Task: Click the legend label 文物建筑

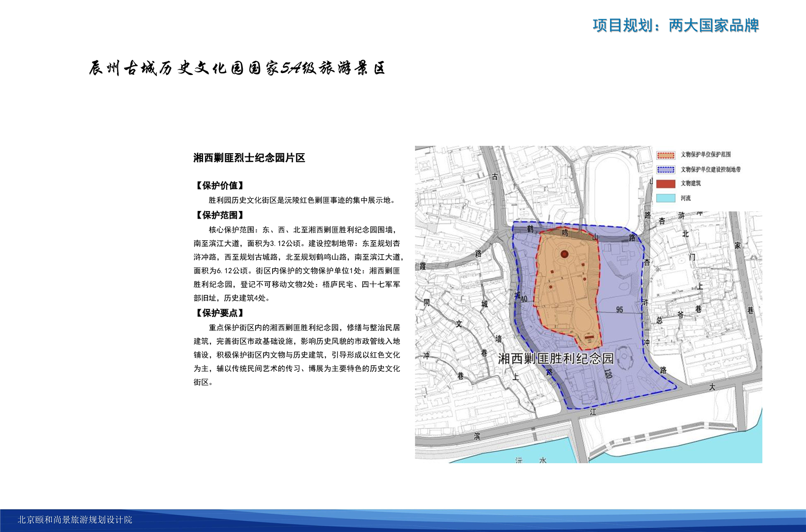Action: pos(691,183)
